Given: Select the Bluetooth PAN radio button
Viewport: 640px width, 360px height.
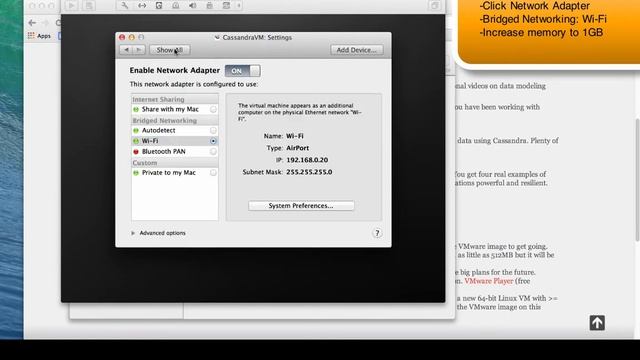Looking at the screenshot, I should [x=213, y=151].
